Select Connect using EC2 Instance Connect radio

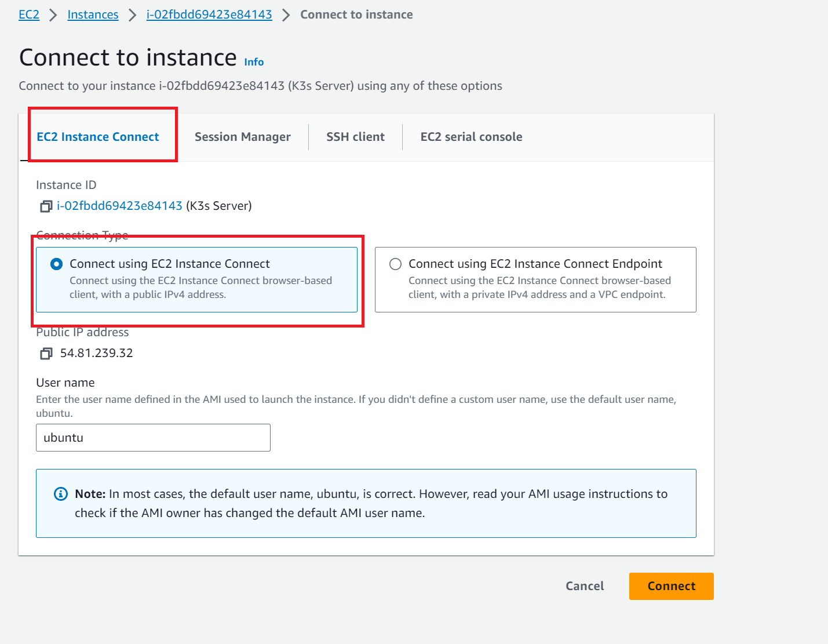click(57, 264)
